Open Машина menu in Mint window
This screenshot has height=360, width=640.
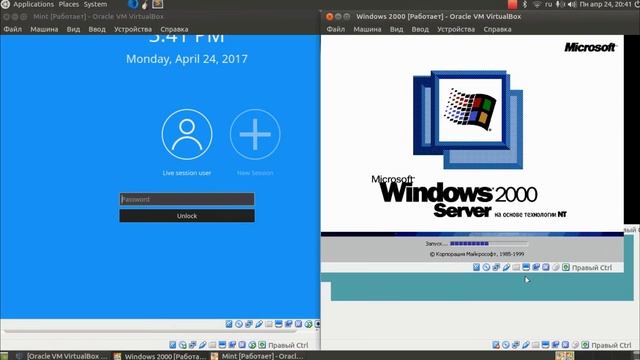[x=44, y=29]
